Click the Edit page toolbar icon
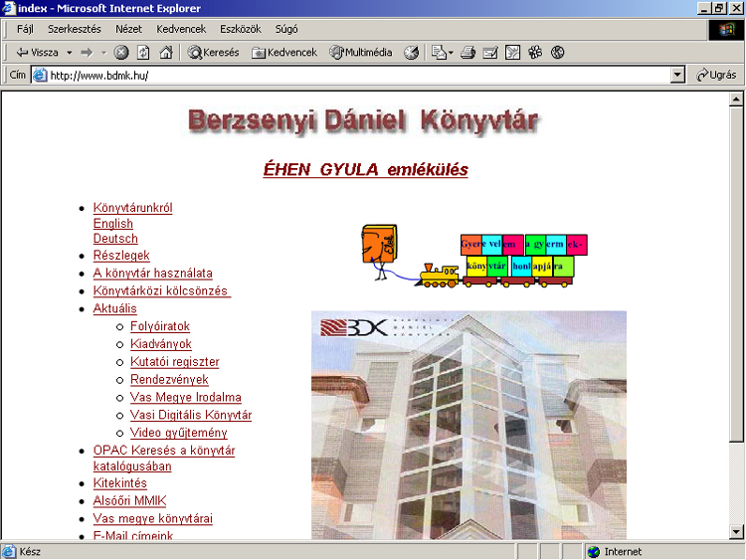The image size is (746, 560). point(490,53)
